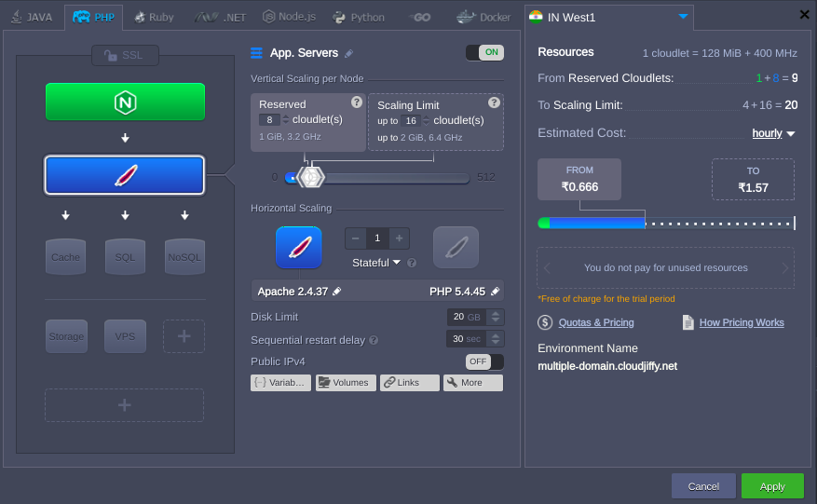
Task: Turn off the App. Servers ON switch
Action: (485, 53)
